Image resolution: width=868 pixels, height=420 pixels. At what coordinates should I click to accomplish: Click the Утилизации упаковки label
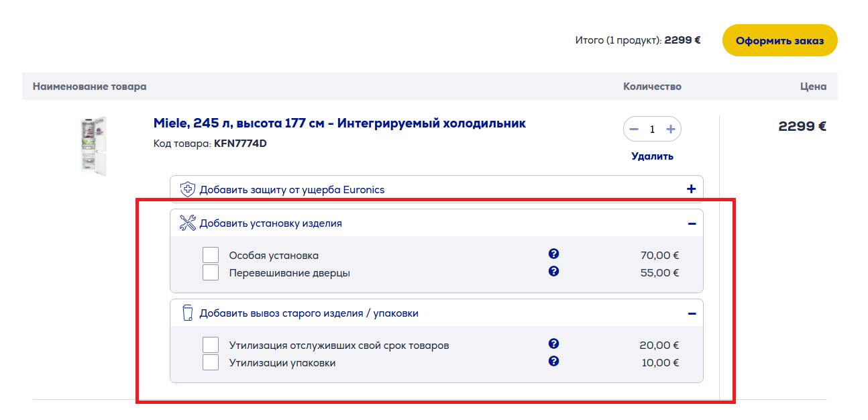(x=282, y=363)
